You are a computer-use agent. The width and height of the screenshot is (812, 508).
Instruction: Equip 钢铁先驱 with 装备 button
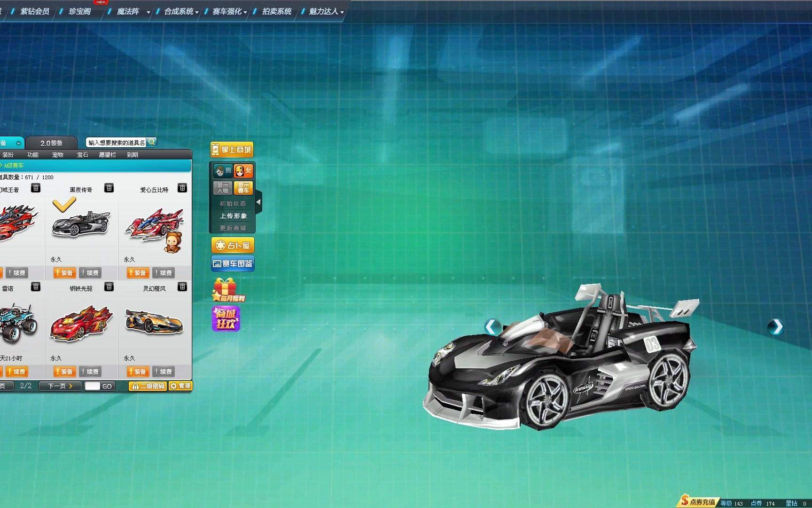pyautogui.click(x=64, y=372)
